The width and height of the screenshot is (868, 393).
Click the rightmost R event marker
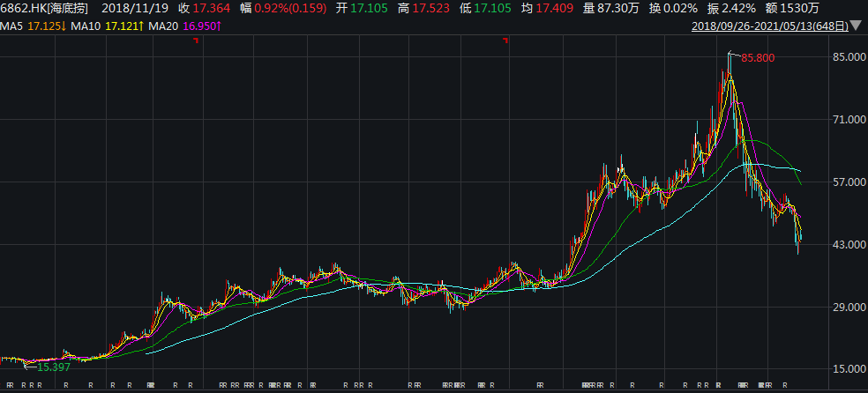(785, 385)
